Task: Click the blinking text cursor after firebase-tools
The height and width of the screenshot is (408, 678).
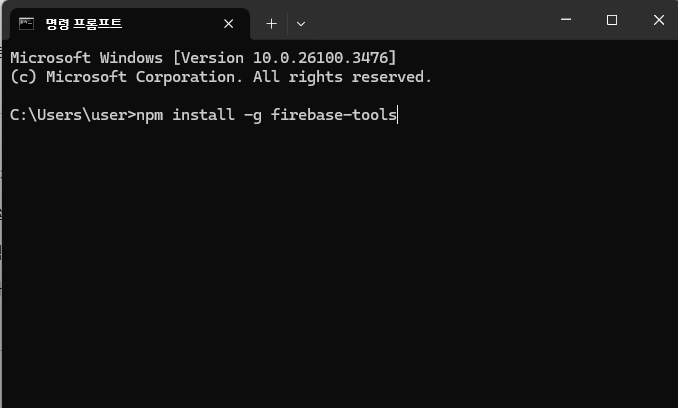Action: coord(397,115)
